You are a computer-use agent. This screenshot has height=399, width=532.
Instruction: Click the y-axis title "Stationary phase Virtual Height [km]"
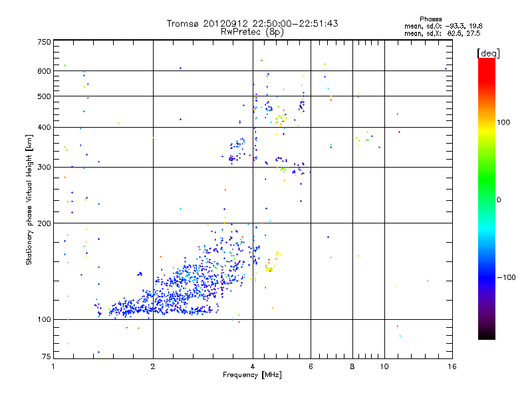[29, 199]
